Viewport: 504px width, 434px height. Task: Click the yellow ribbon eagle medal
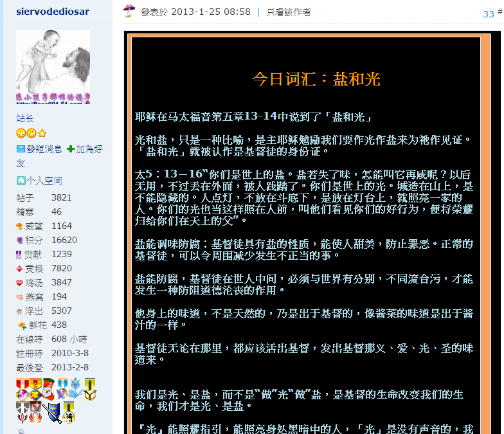(90, 390)
